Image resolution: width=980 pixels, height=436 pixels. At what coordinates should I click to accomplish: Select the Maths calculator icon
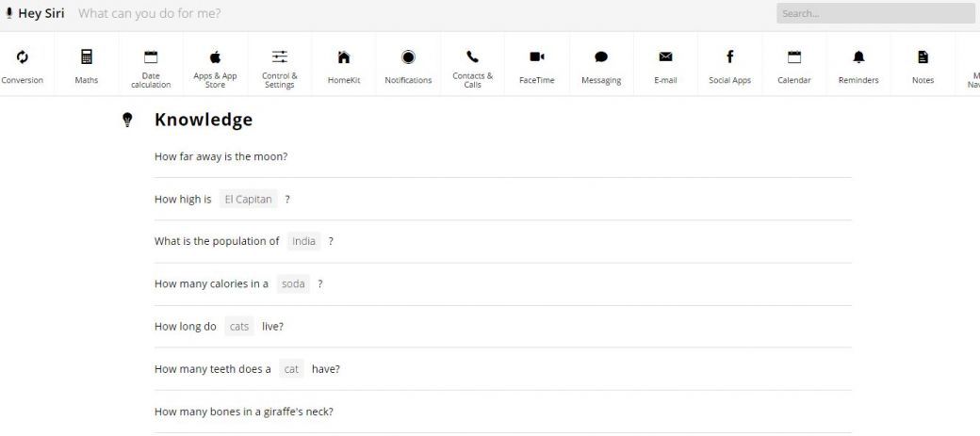[x=87, y=57]
